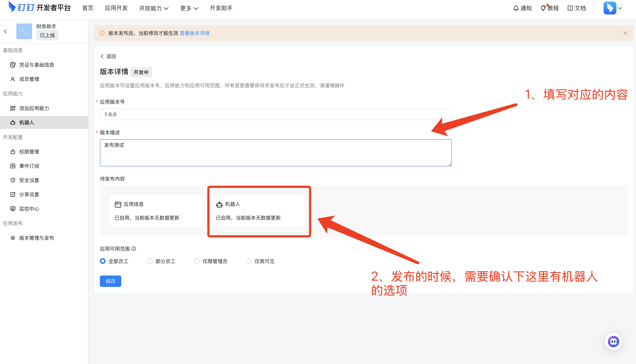
Task: Click the sidebar back arrow icon
Action: [5, 31]
